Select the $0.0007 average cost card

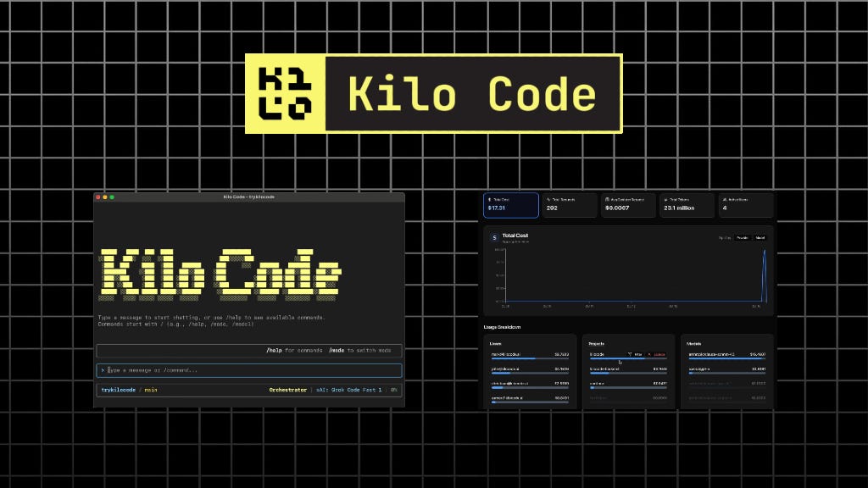628,205
